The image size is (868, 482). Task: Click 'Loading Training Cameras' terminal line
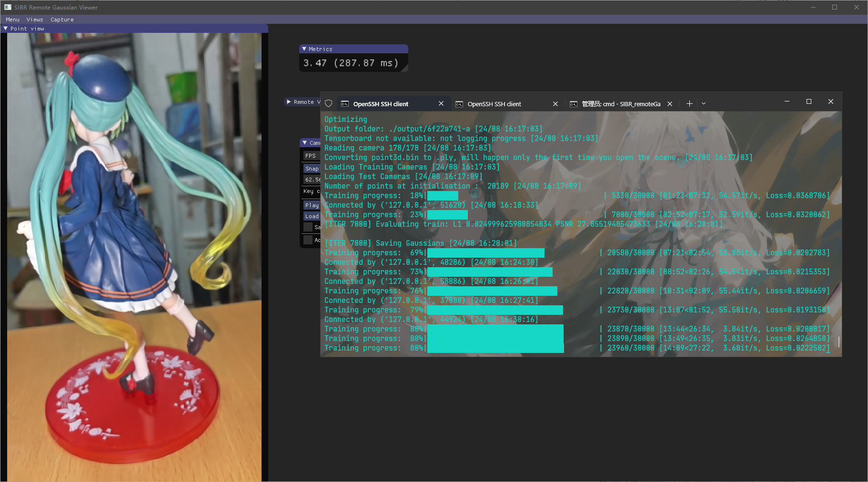[x=412, y=167]
